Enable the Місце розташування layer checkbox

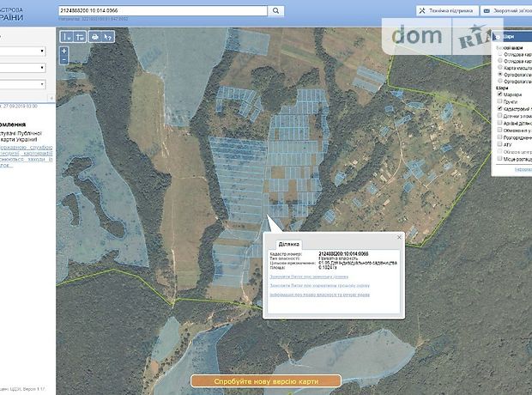pos(499,158)
